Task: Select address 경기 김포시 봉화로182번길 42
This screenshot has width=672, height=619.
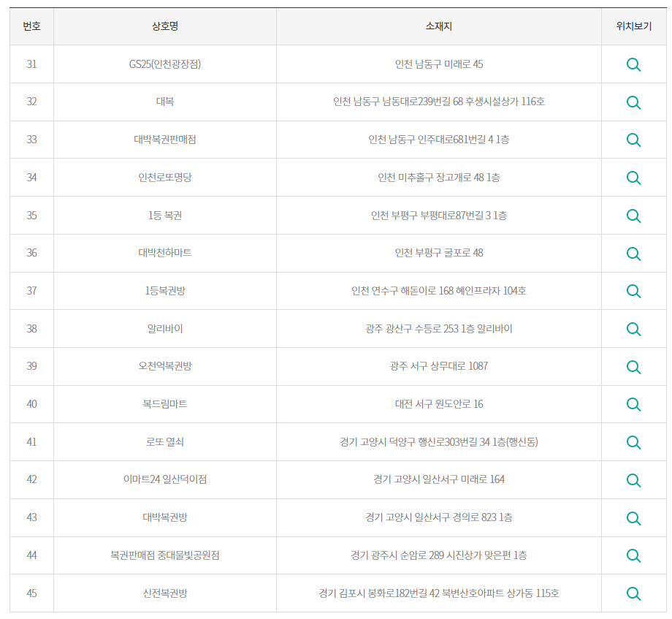Action: [379, 593]
